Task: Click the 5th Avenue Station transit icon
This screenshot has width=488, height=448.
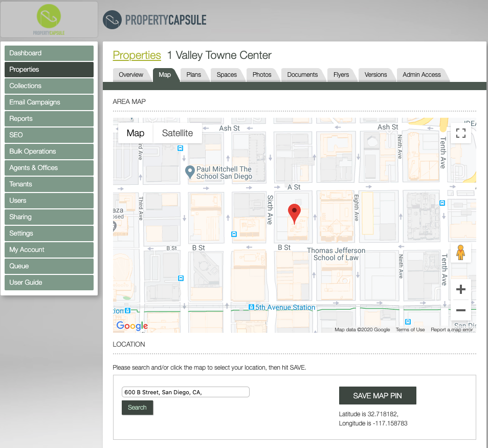Action: 251,307
